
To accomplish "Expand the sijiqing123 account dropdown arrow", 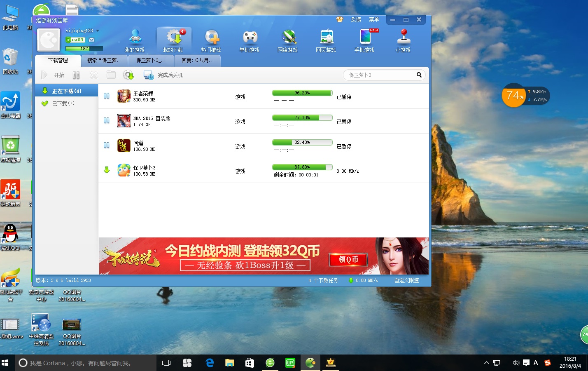I will tap(98, 31).
